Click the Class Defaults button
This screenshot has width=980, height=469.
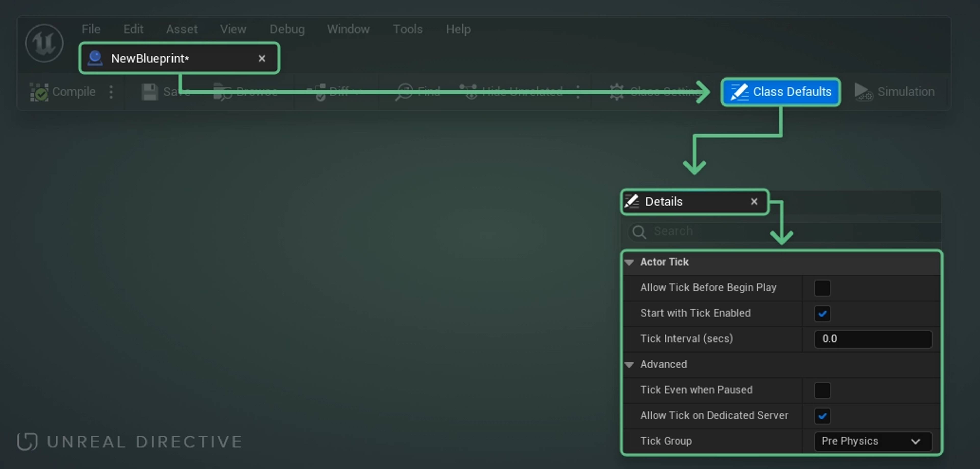pos(781,92)
